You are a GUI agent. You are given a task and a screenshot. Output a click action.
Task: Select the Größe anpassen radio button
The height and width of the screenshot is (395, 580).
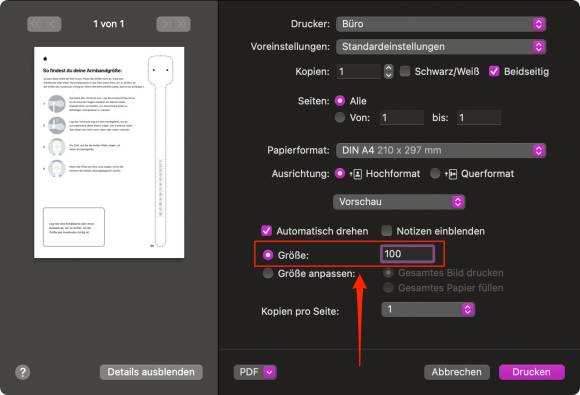(267, 273)
